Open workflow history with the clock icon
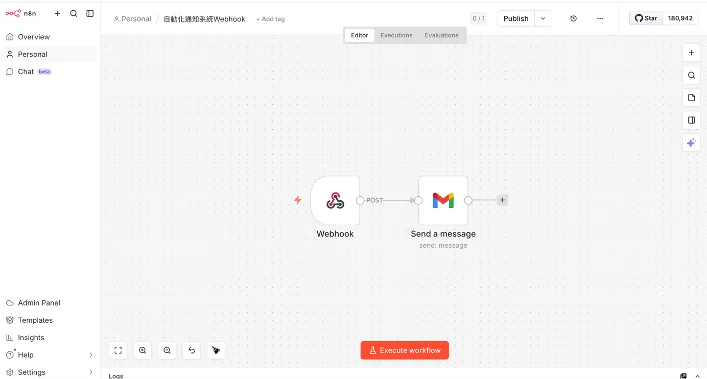Screen dimensions: 707x379 click(574, 18)
